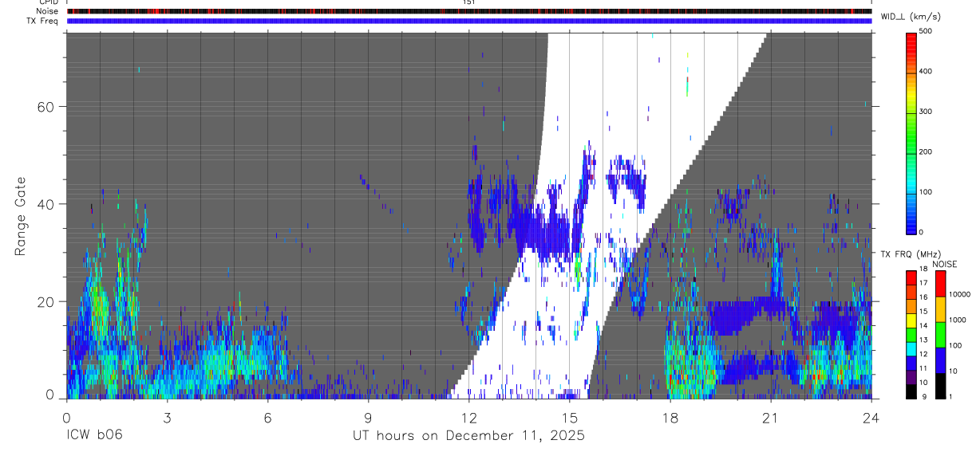The height and width of the screenshot is (452, 980).
Task: Click the "1" label on NOISE legend
Action: pyautogui.click(x=951, y=397)
